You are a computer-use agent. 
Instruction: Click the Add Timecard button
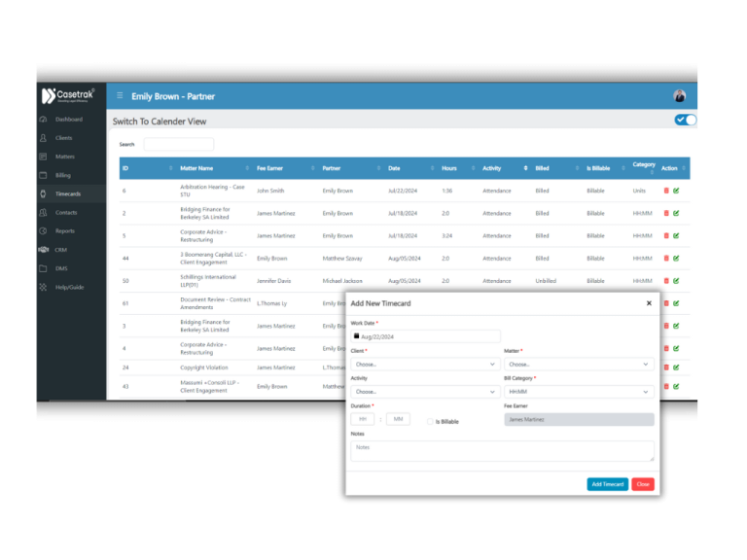[x=607, y=484]
